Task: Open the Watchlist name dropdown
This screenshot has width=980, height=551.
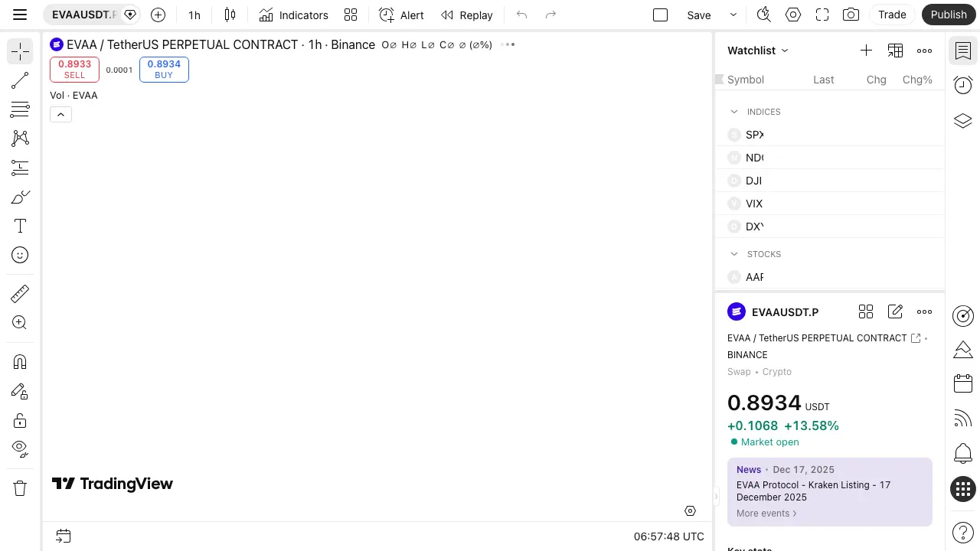Action: [x=758, y=51]
